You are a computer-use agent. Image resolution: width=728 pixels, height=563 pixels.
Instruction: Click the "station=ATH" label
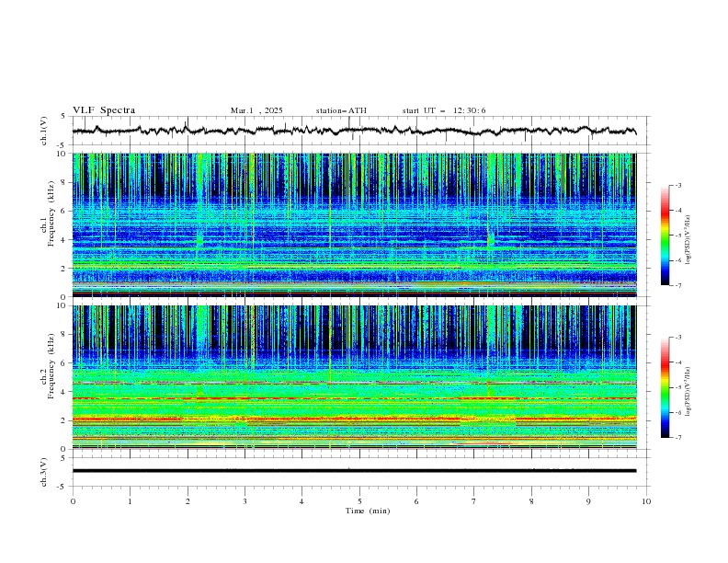(341, 110)
